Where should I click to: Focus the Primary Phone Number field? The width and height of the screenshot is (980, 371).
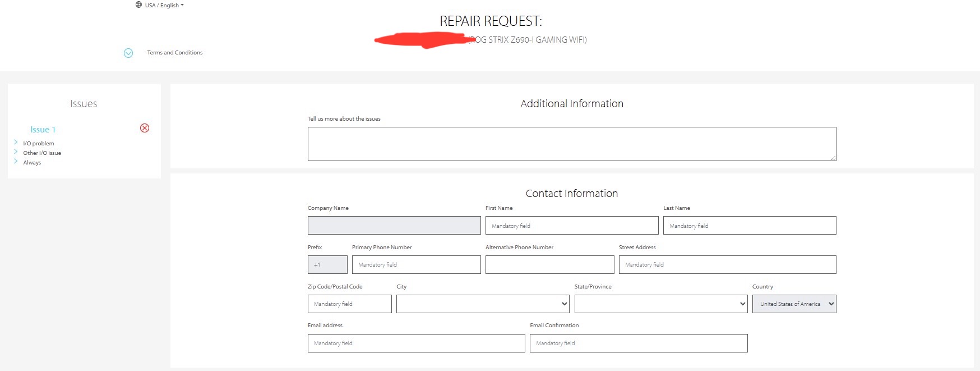[417, 265]
